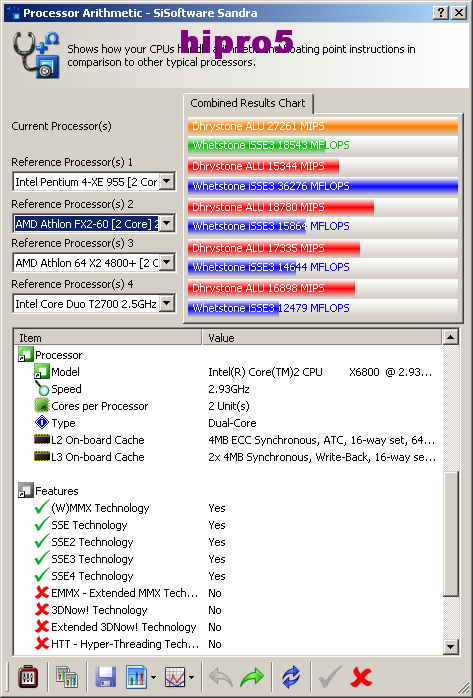Switch to the Combined Results Chart tab

tap(248, 103)
